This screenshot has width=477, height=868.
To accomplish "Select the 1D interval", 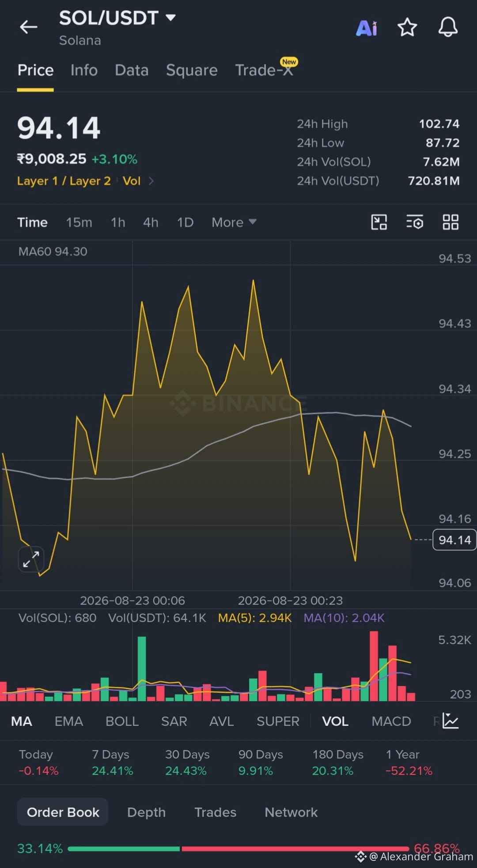I will [185, 222].
